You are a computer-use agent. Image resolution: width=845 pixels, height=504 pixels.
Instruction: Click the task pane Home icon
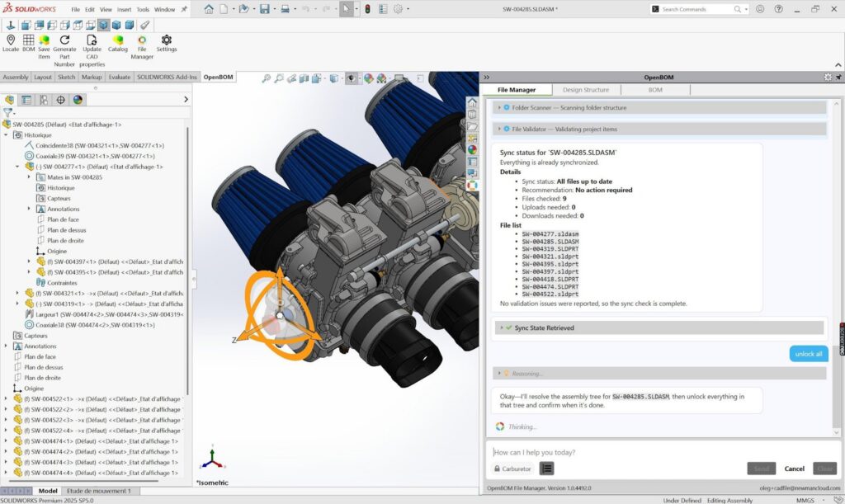[x=472, y=102]
